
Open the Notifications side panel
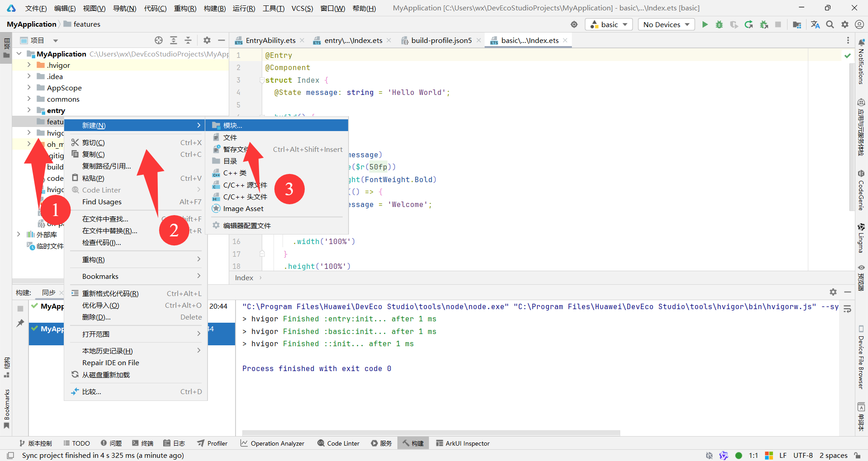point(861,62)
